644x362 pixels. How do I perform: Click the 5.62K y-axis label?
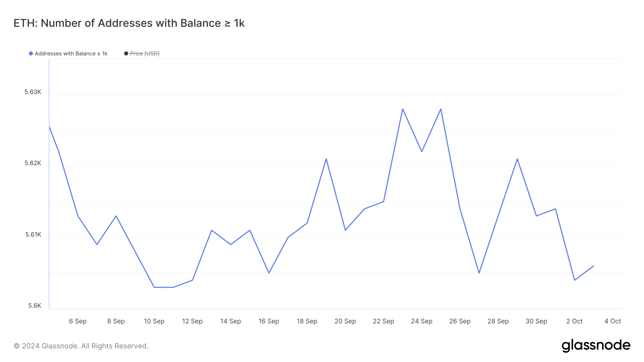(x=33, y=163)
